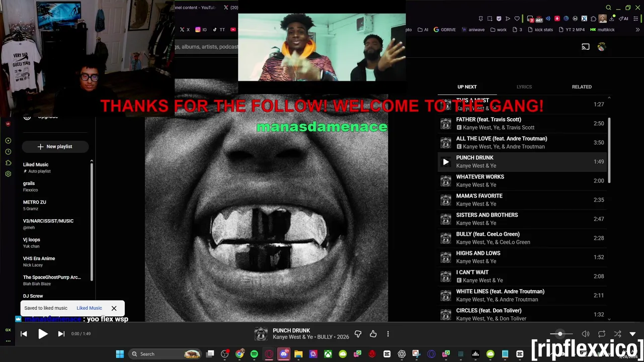Open the browser downloads icon
This screenshot has height=362, width=644.
612,19
